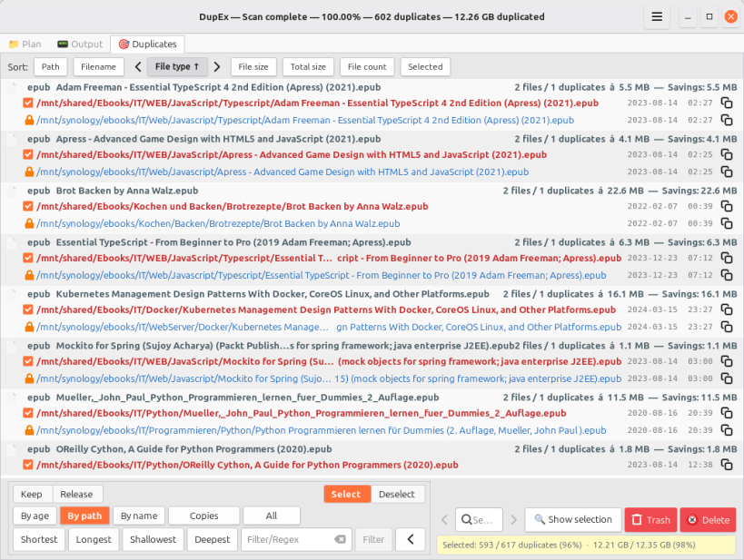Copy path of shared Apress Advanced Game Design epub
The width and height of the screenshot is (744, 560).
pyautogui.click(x=727, y=154)
